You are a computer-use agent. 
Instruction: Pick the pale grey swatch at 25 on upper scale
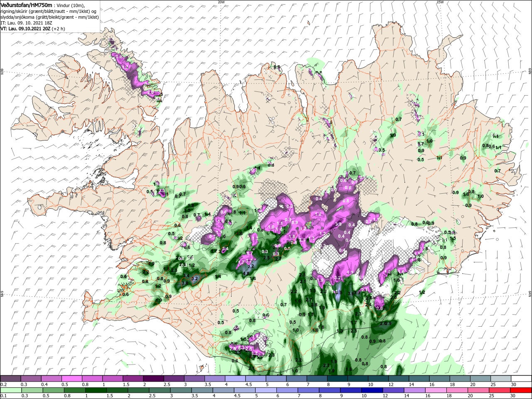(x=501, y=379)
